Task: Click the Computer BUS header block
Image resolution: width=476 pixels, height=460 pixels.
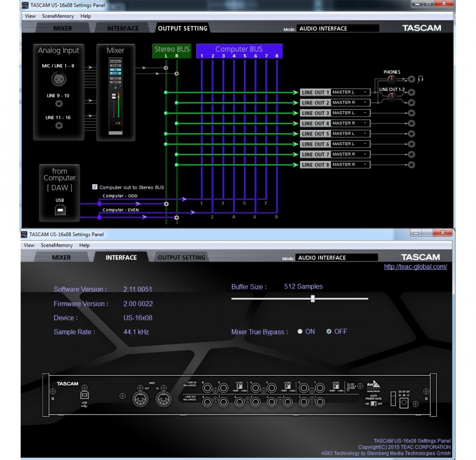Action: (239, 51)
